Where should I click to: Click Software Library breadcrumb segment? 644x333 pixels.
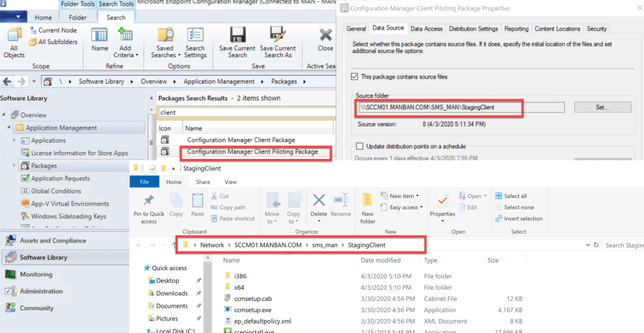(101, 81)
